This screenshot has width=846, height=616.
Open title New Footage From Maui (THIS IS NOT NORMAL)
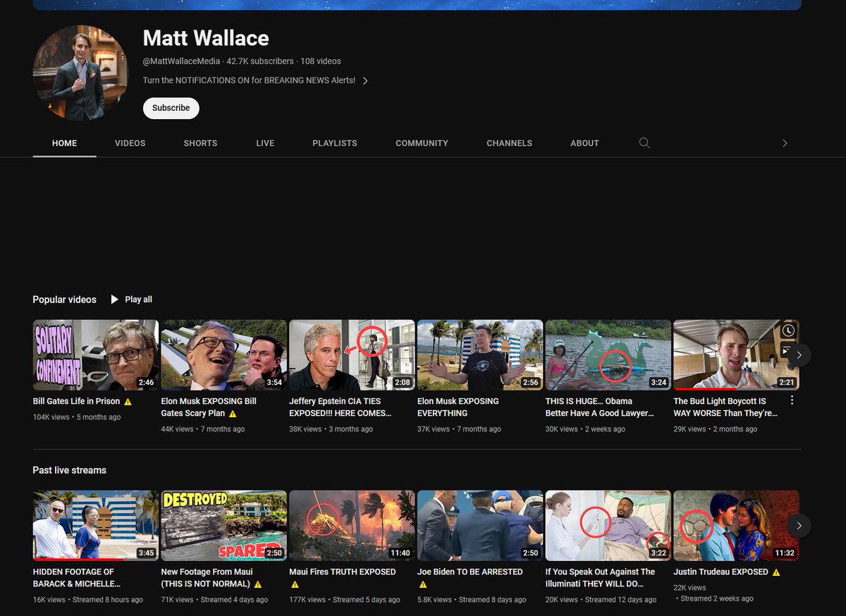tap(207, 578)
